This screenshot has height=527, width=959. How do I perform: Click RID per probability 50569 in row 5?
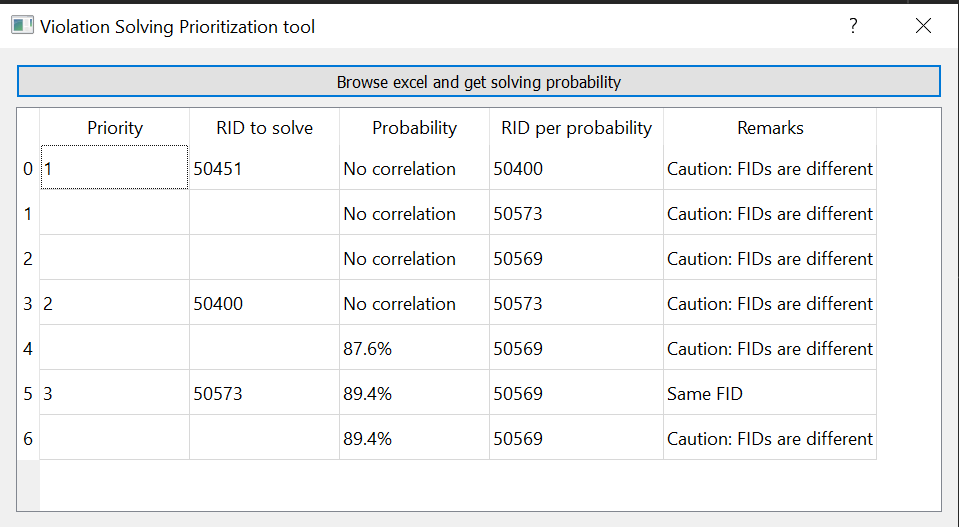(576, 392)
